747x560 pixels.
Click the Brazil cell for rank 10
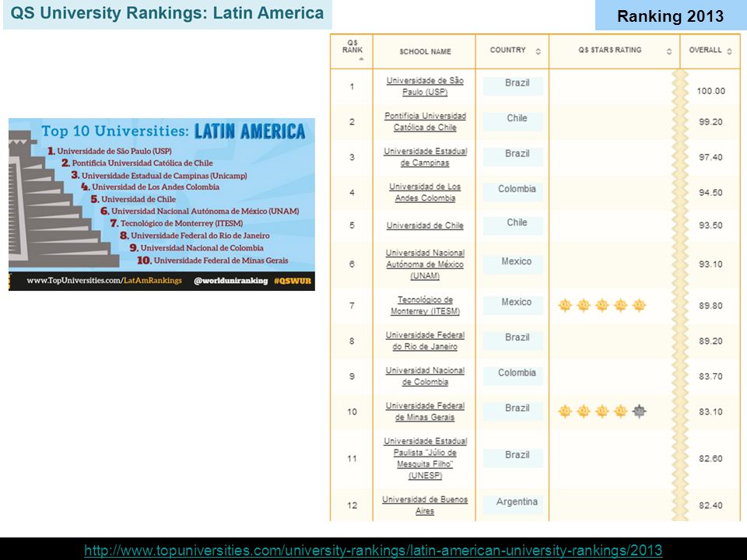[513, 411]
